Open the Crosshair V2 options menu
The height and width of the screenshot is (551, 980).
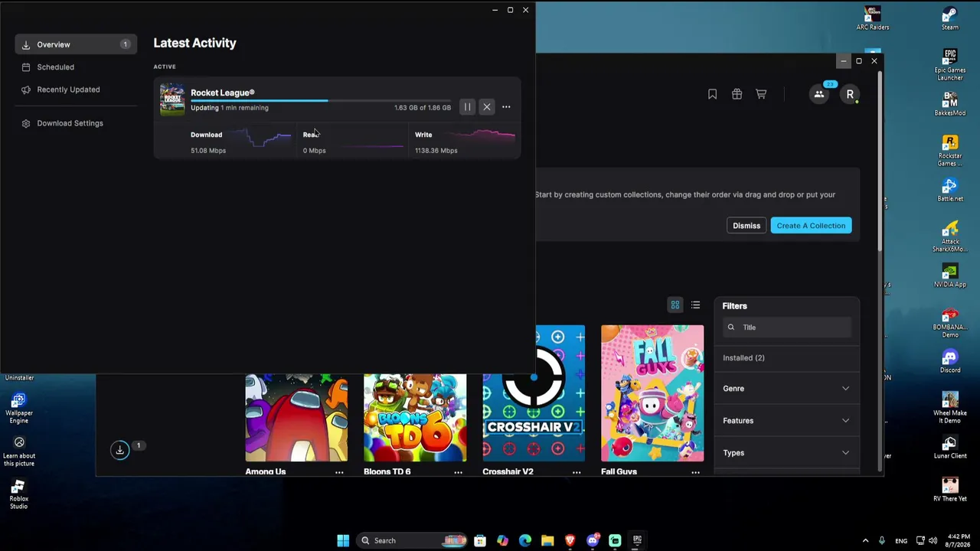click(x=577, y=472)
